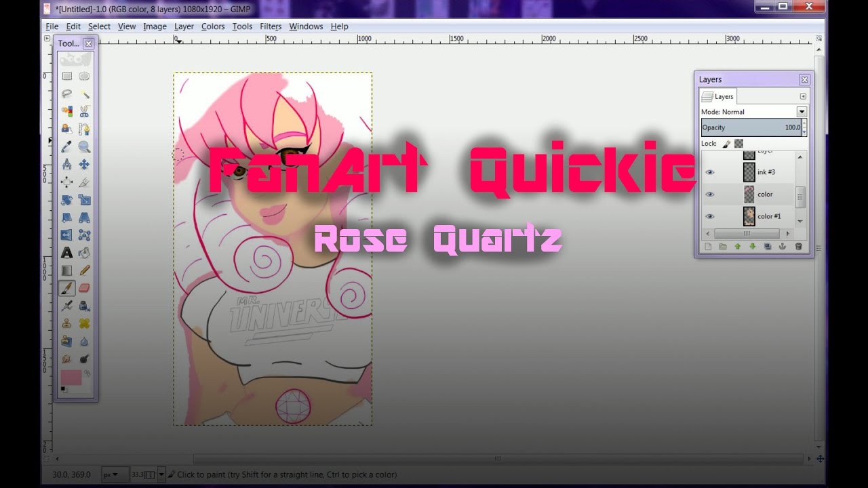Select the Clone stamp tool
Image resolution: width=868 pixels, height=488 pixels.
point(67,323)
